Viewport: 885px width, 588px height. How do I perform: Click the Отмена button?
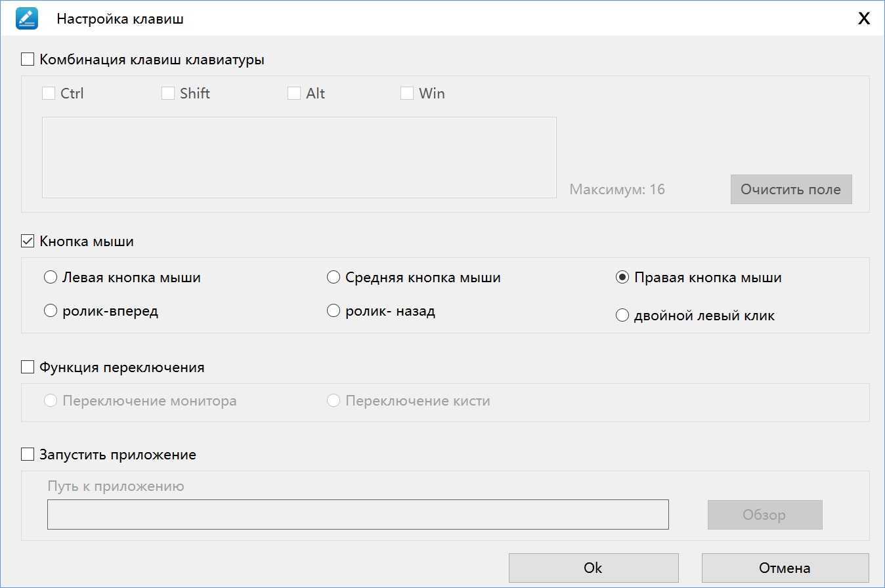[785, 568]
